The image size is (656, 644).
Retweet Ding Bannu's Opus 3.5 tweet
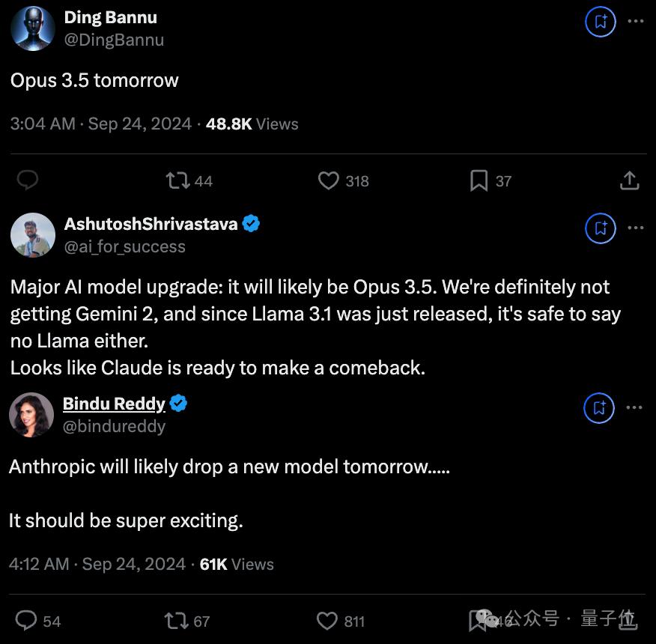point(177,180)
